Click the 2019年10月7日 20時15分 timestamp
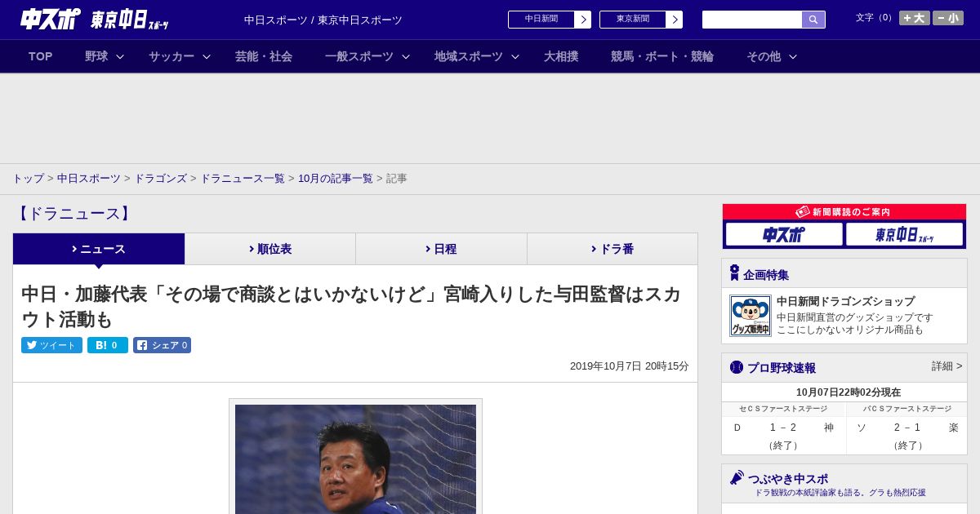The image size is (980, 514). (x=630, y=366)
